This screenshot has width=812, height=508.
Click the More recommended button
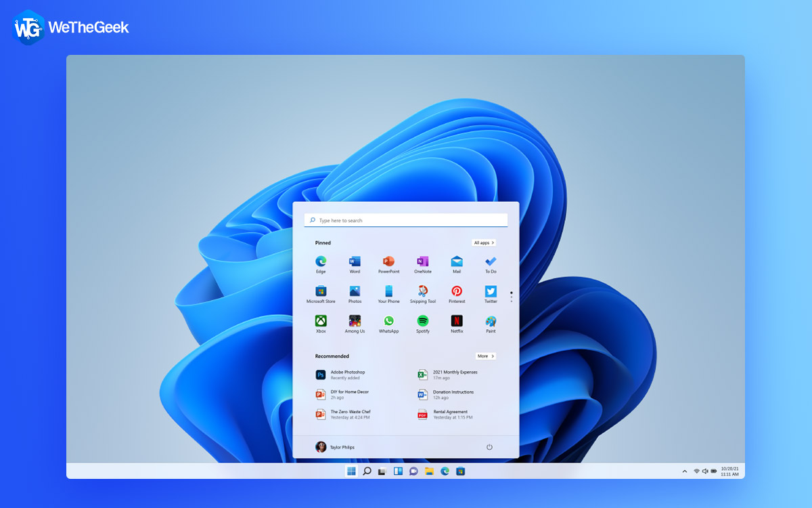point(486,356)
